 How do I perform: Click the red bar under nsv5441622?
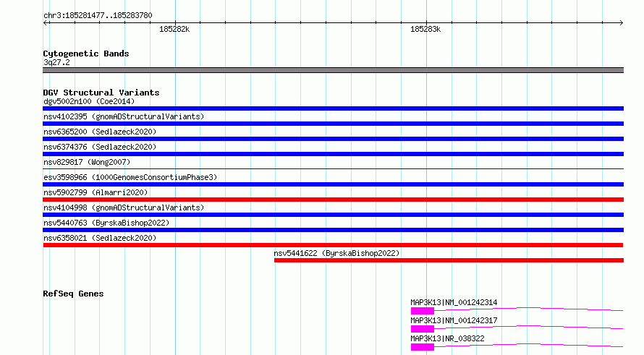coord(449,260)
